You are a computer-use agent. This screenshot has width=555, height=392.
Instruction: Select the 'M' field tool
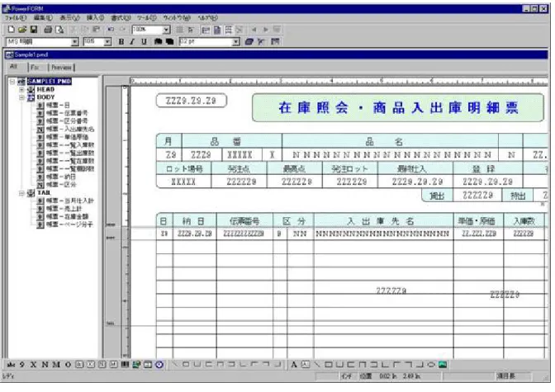click(x=56, y=365)
